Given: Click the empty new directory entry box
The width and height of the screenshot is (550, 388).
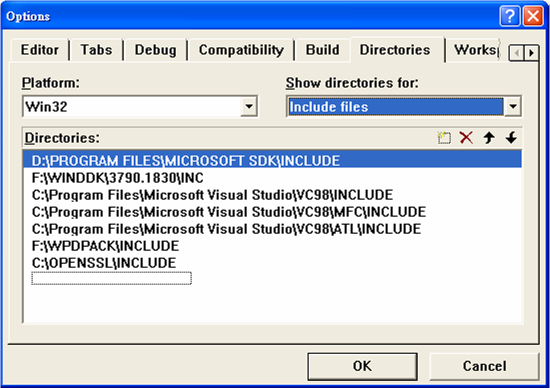Looking at the screenshot, I should (x=111, y=278).
